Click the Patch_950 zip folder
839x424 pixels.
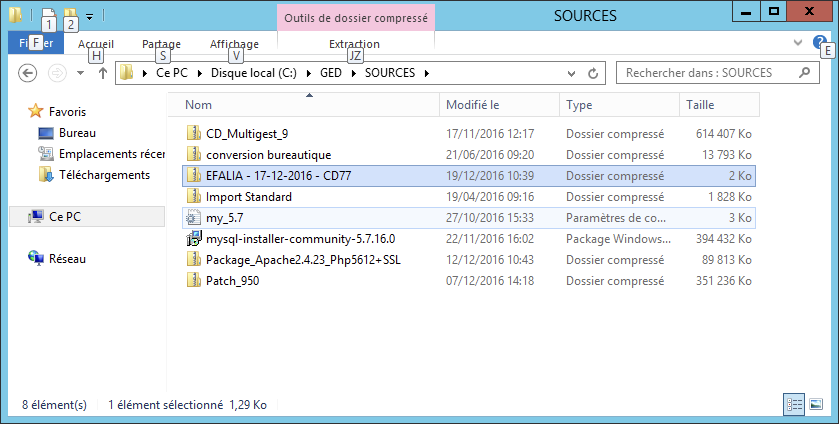(232, 281)
